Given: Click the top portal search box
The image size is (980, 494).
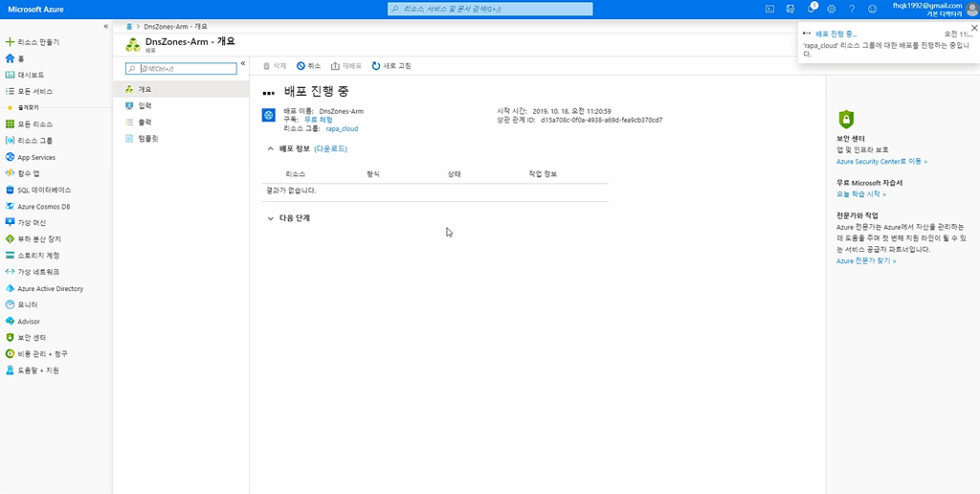Looking at the screenshot, I should coord(490,9).
